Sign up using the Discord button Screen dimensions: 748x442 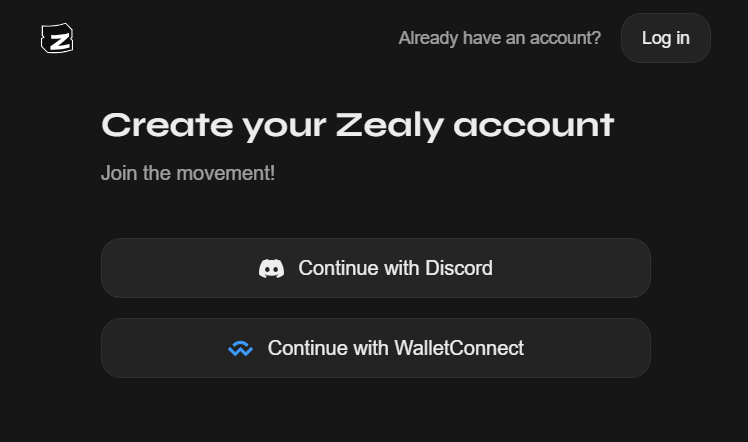[x=375, y=268]
